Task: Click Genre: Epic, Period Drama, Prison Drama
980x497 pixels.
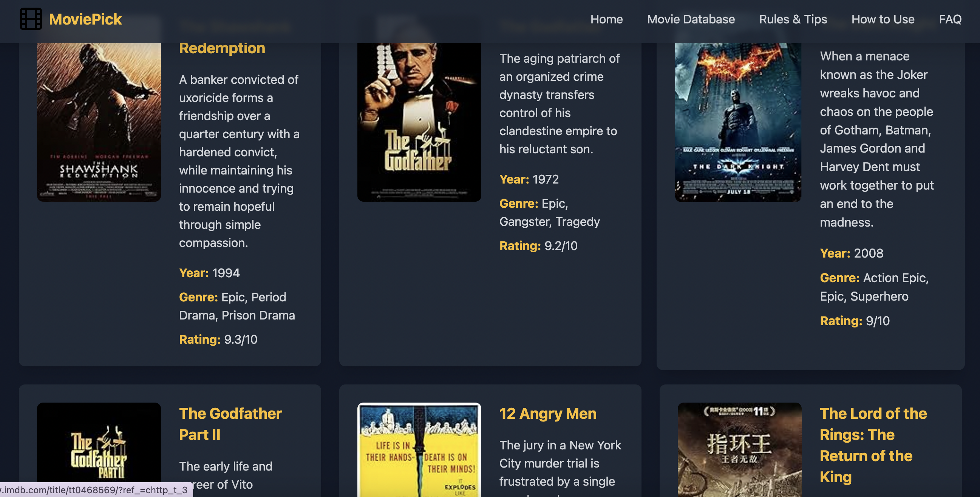Action: 237,306
